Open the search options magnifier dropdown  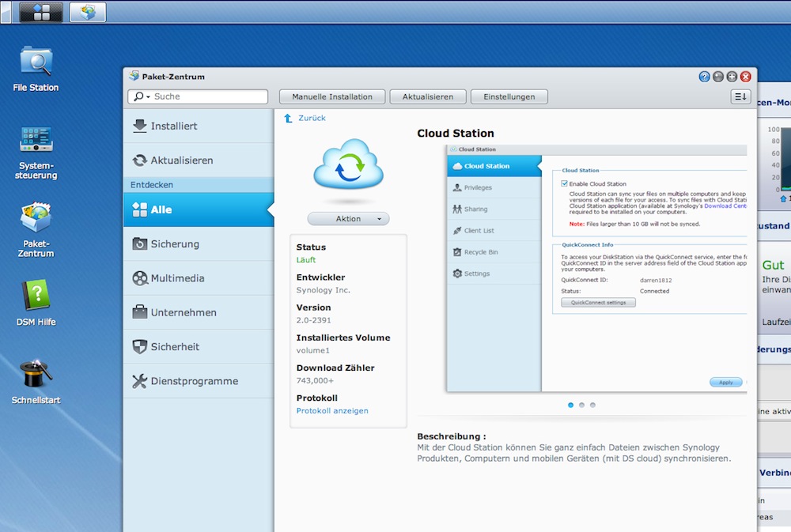pos(142,96)
